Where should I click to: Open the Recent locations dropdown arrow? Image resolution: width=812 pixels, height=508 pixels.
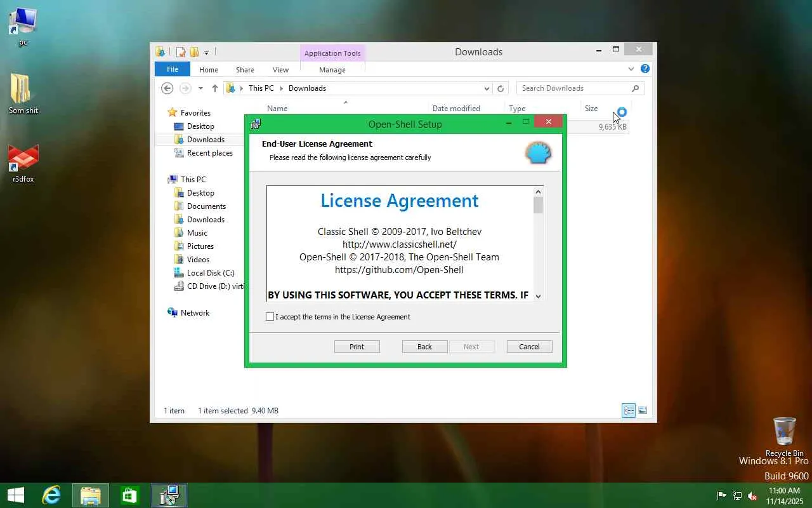[200, 88]
